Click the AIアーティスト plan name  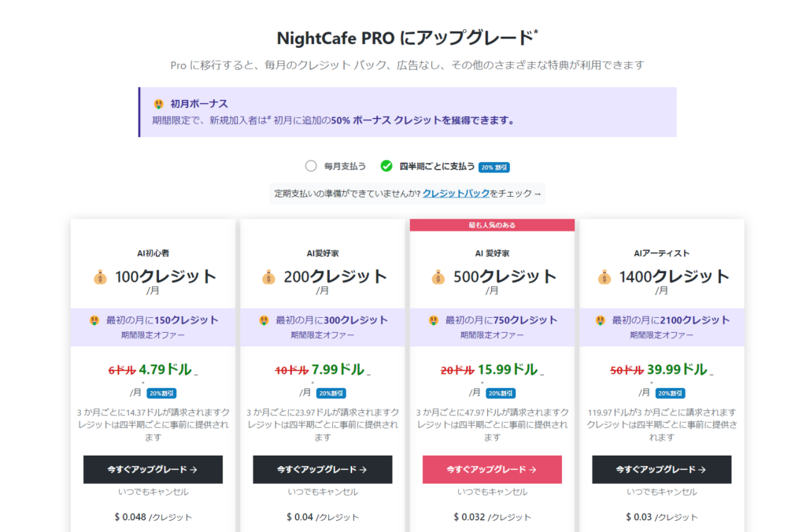click(x=661, y=253)
